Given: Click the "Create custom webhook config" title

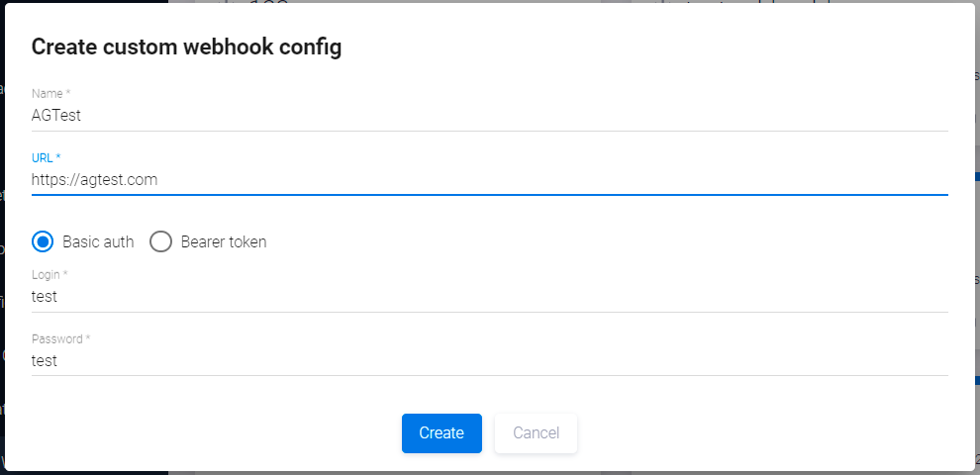Looking at the screenshot, I should 186,47.
